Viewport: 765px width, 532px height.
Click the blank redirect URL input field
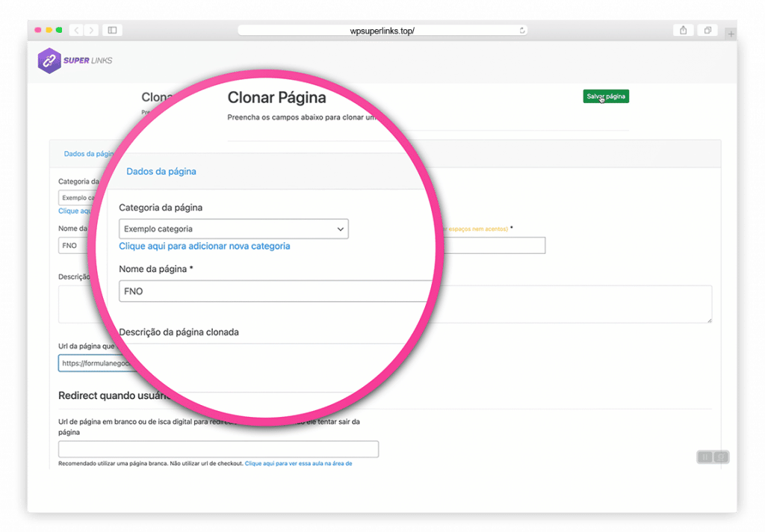(x=218, y=449)
